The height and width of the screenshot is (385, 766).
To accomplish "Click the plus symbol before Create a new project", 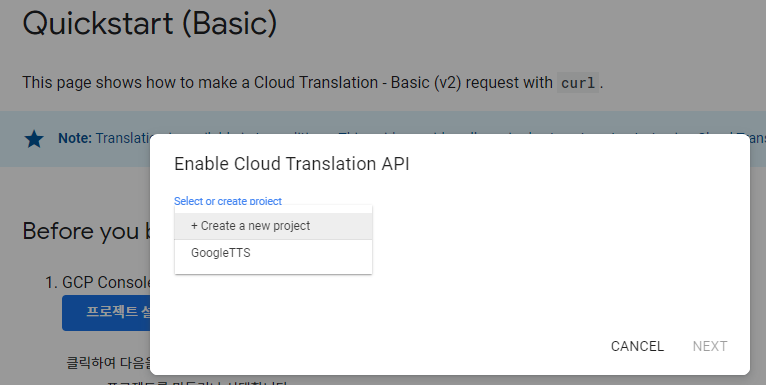I will click(194, 226).
